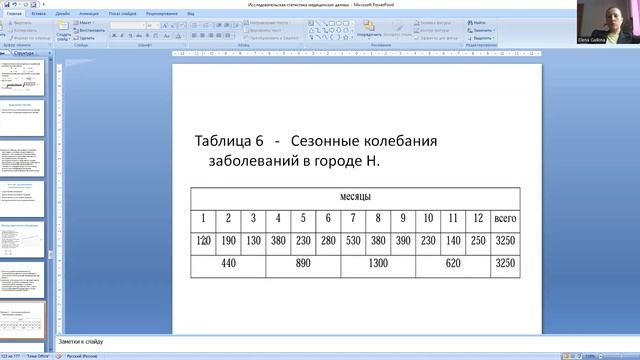Click the numbered list icon
This screenshot has height=360, width=640.
coord(207,25)
